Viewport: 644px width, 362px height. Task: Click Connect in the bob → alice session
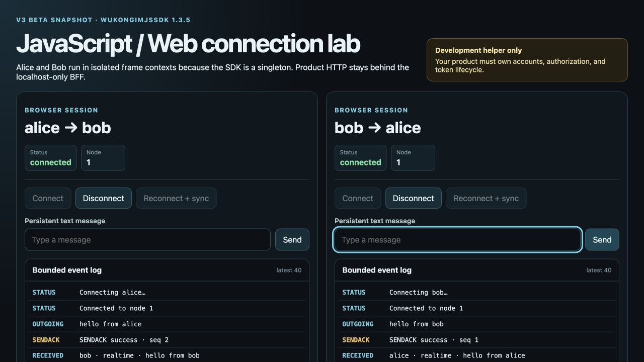click(x=358, y=198)
